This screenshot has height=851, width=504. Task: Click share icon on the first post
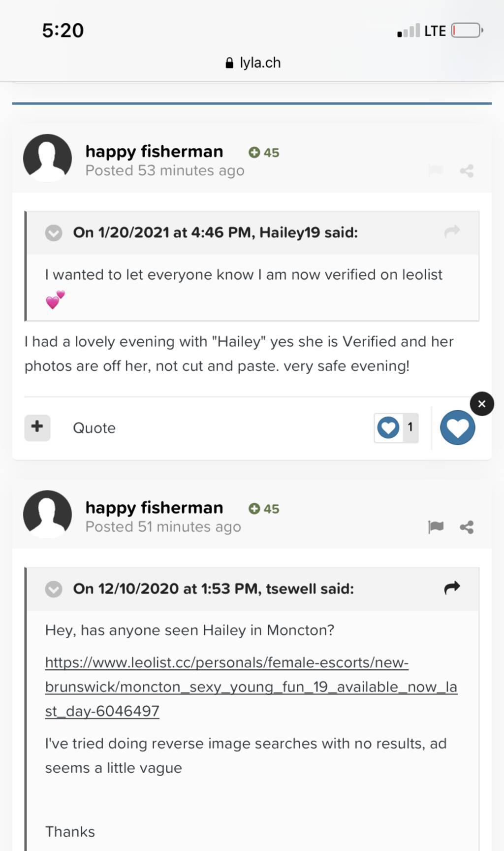(467, 171)
